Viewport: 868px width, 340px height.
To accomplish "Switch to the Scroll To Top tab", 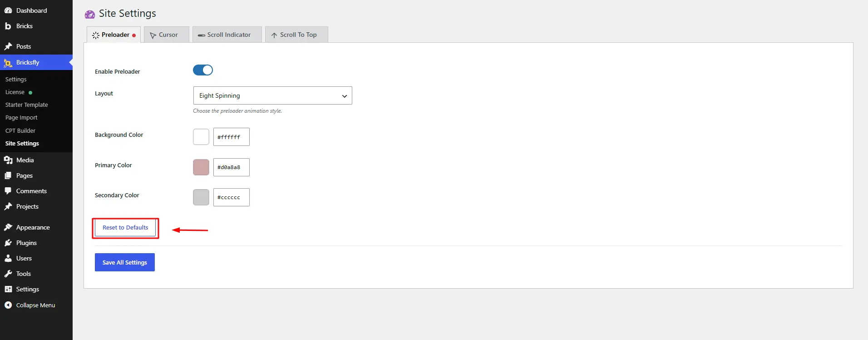I will 296,35.
